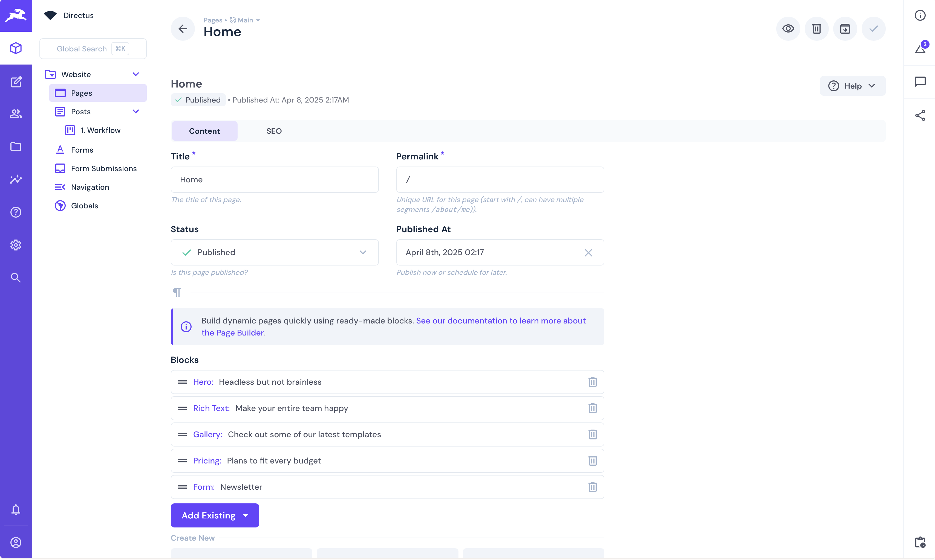The height and width of the screenshot is (560, 935).
Task: Open the File Library module
Action: [x=16, y=147]
